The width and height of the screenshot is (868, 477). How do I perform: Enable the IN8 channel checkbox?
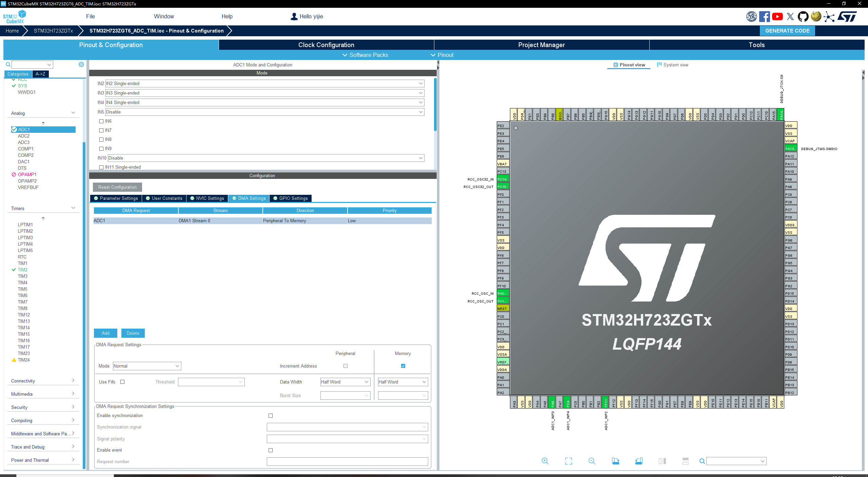(x=101, y=140)
